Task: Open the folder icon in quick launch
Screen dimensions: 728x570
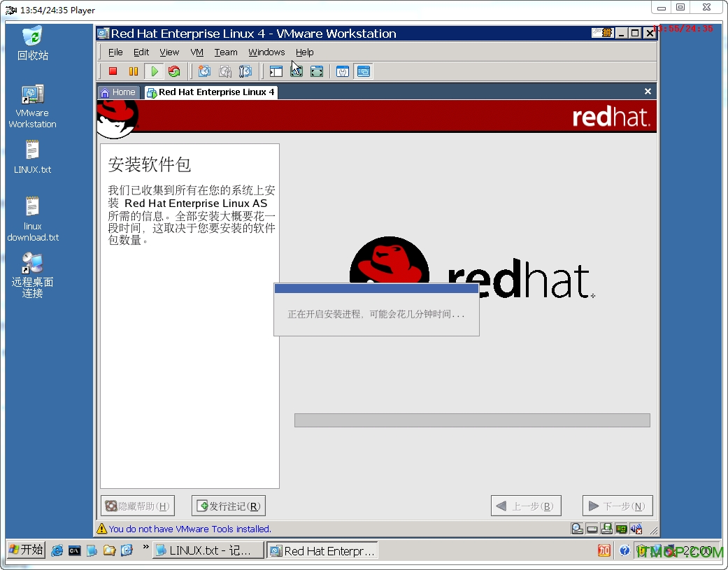Action: (109, 550)
